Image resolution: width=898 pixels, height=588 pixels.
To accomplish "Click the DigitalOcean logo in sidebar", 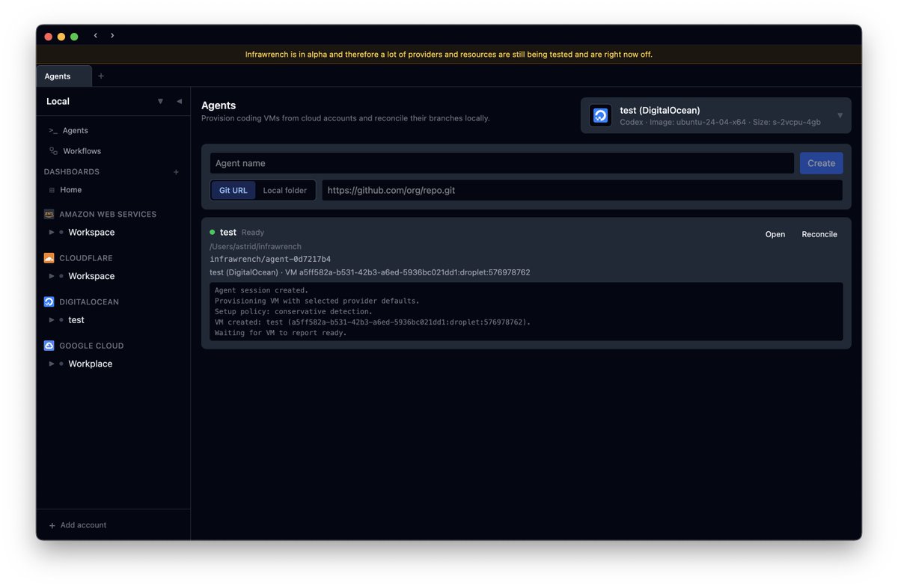I will 49,301.
